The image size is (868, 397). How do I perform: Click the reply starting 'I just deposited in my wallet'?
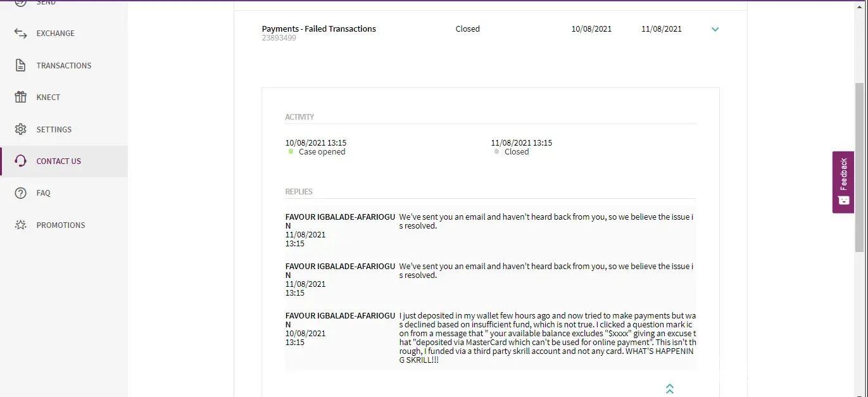point(548,337)
